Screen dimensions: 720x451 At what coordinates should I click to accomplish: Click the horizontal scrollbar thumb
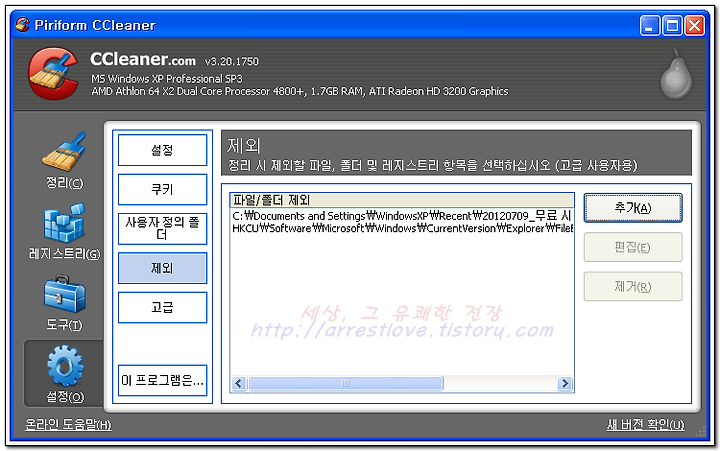tap(346, 383)
